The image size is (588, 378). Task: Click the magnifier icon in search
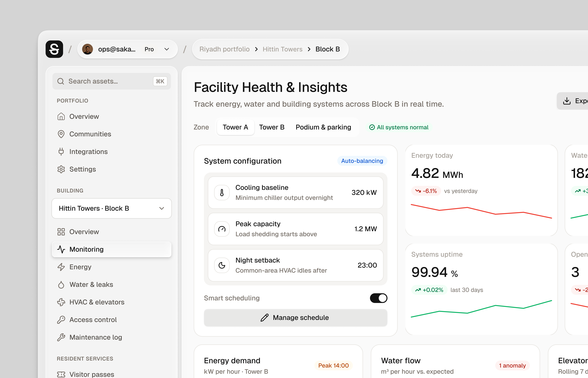coord(61,81)
